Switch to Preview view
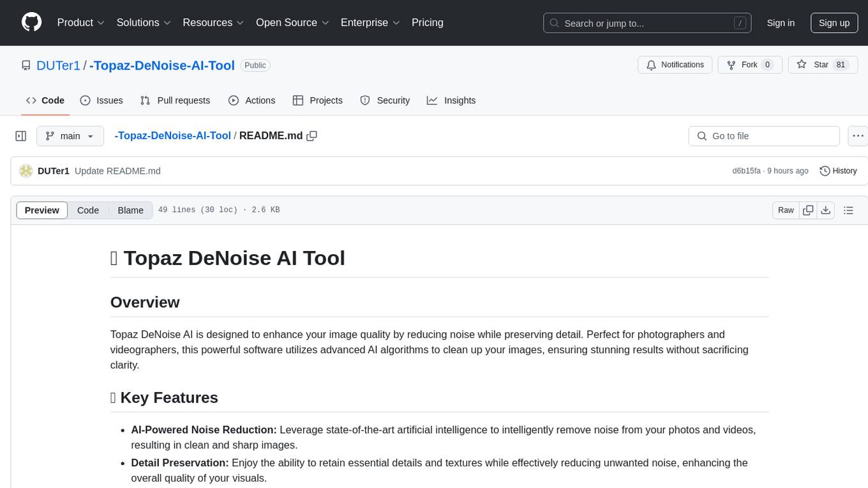Screen dimensions: 868x488 click(x=42, y=210)
